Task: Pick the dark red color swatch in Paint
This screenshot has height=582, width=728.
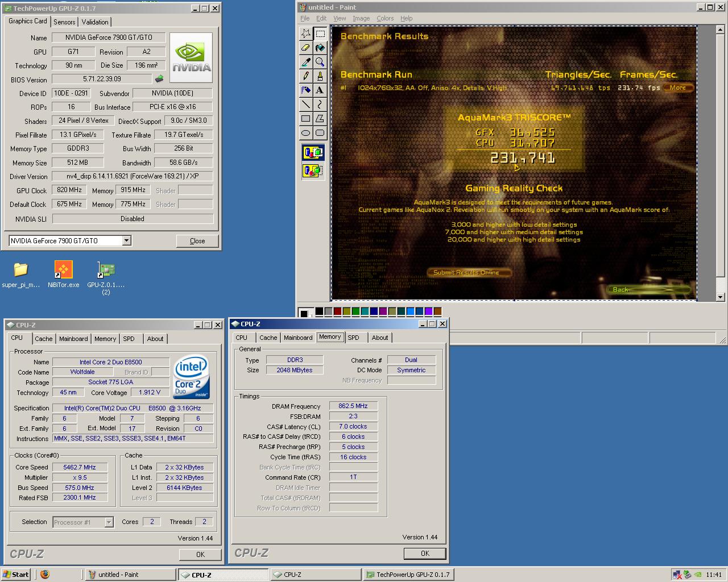Action: click(x=338, y=311)
